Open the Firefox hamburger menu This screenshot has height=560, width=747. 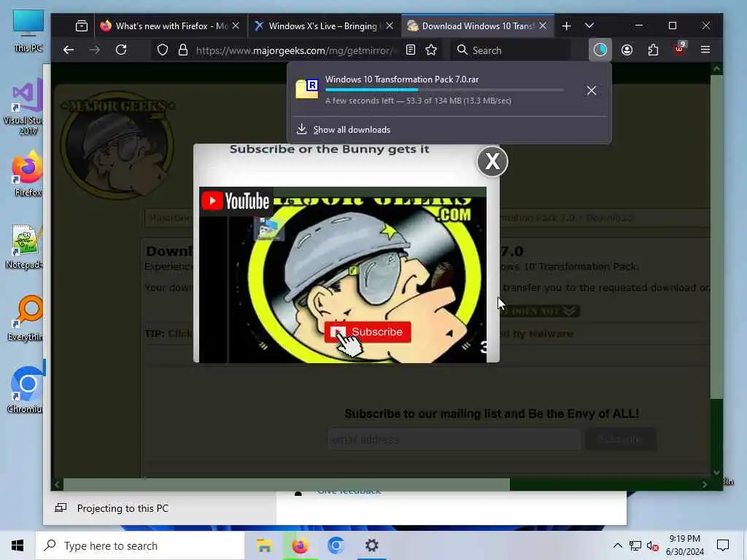coord(705,50)
